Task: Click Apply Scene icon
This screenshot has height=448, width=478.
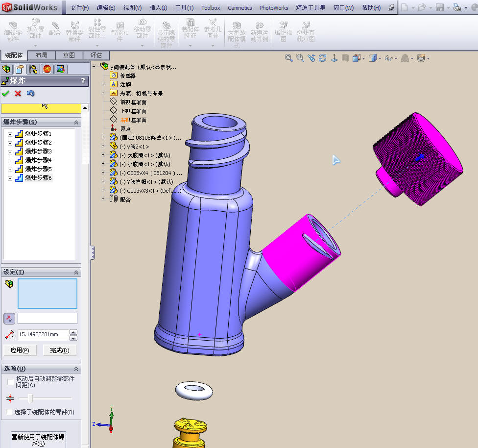Action: [405, 58]
